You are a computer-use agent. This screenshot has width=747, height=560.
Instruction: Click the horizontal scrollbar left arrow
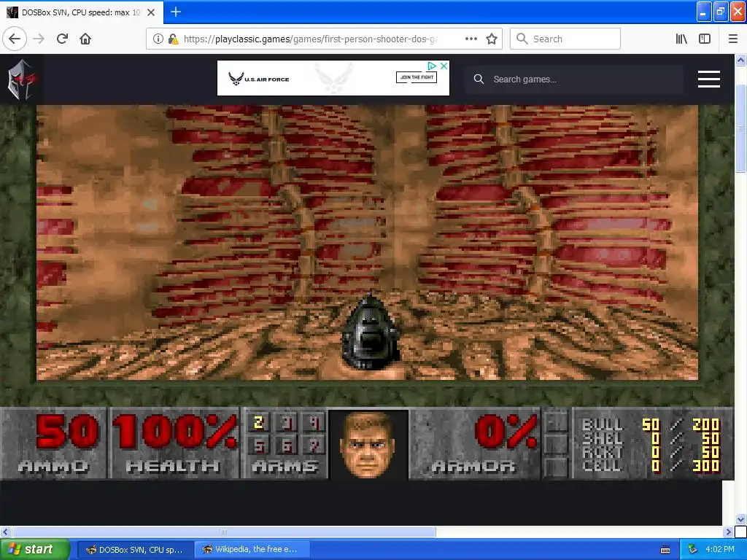[x=5, y=532]
